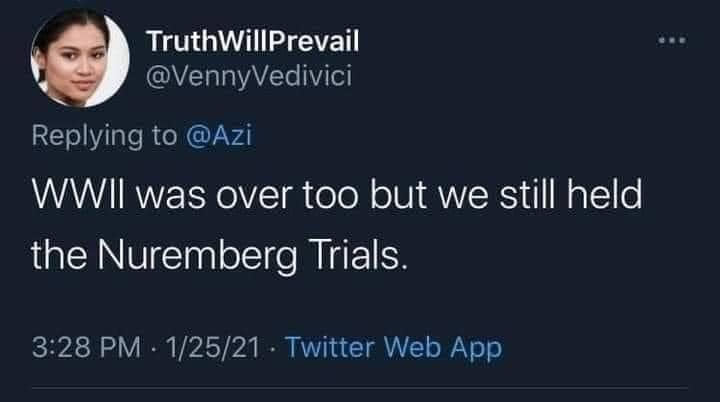Click the TruthWillPrevail profile avatar
720x402 pixels.
coord(79,62)
